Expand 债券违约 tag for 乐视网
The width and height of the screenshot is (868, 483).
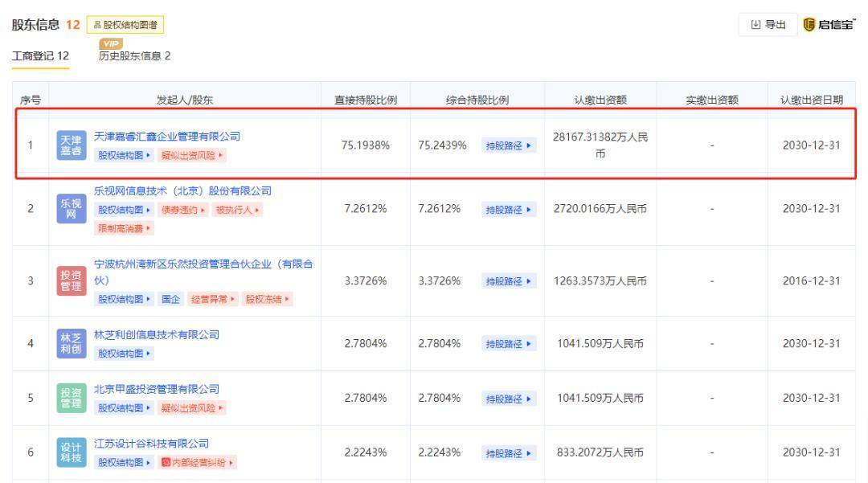(x=182, y=211)
